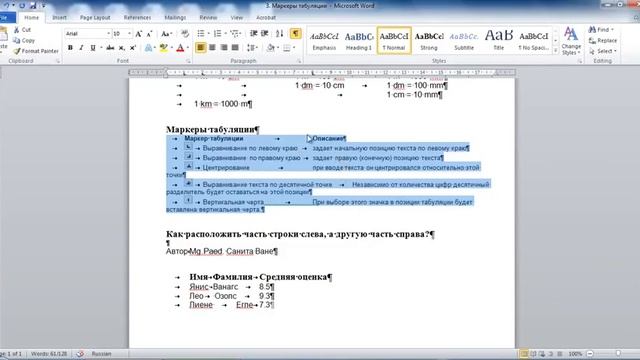This screenshot has height=360, width=640.
Task: Save the document from Quick Access Toolbar
Action: click(33, 6)
